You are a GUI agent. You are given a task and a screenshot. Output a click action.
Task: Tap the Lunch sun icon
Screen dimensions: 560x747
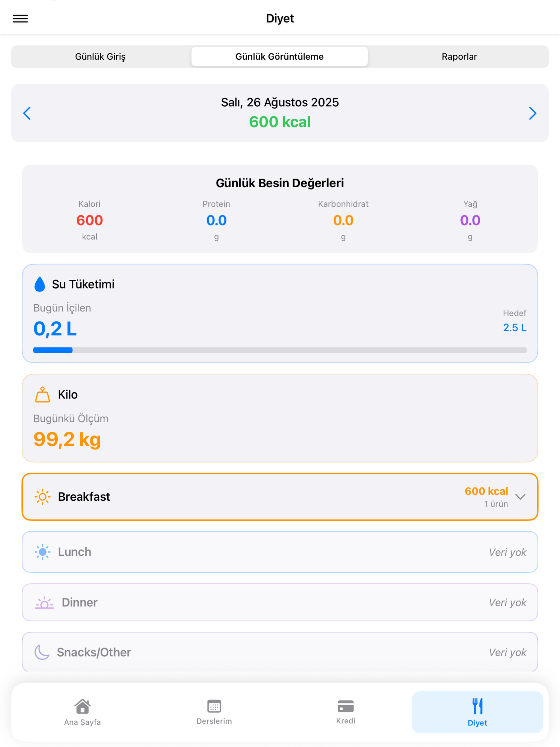pos(43,552)
